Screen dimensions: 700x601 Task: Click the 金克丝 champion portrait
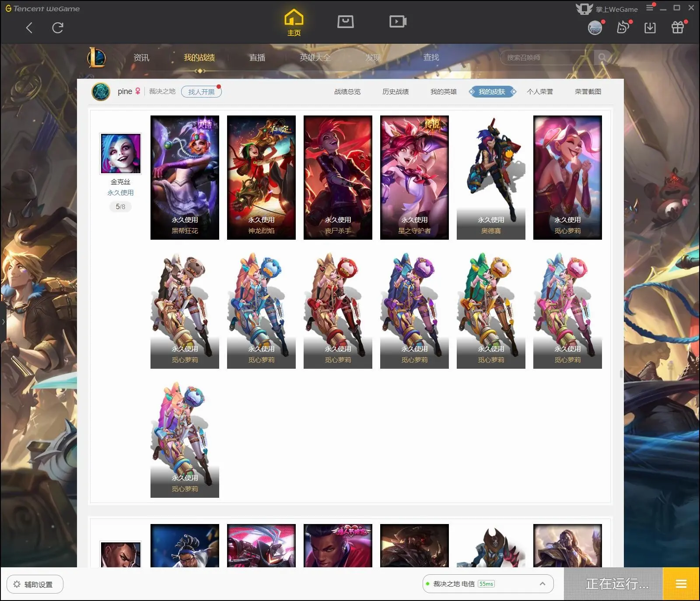[x=121, y=154]
